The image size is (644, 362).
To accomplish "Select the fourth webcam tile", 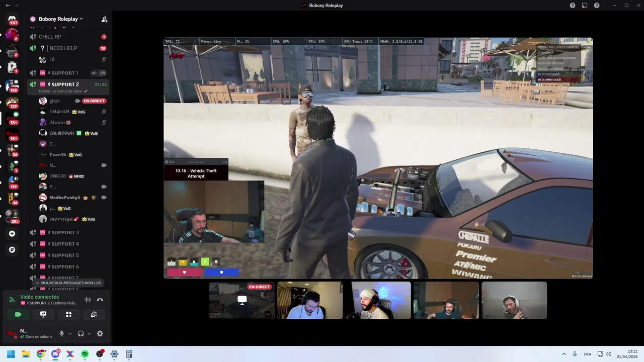I will (x=446, y=300).
